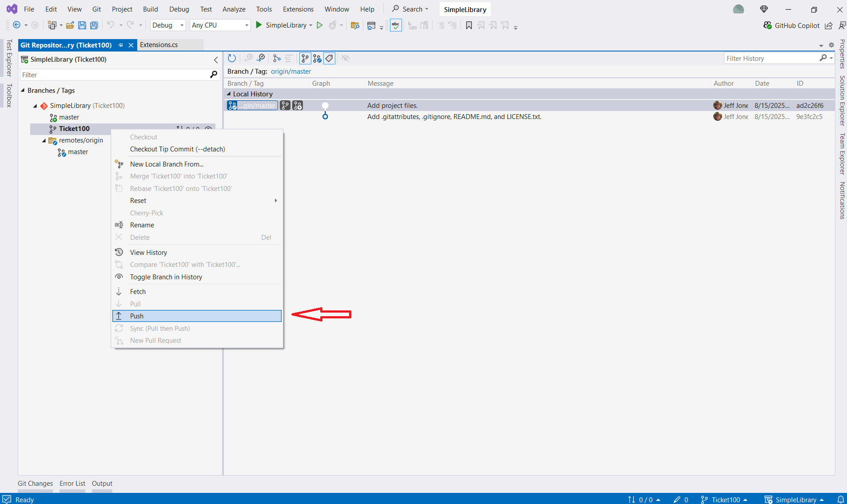Toggle bookmark icon in the toolbar

(469, 25)
